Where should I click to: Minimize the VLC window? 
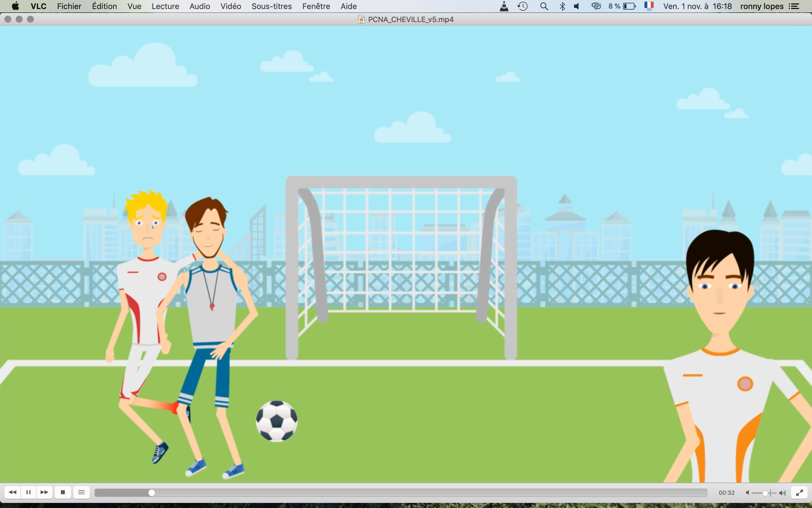click(19, 19)
